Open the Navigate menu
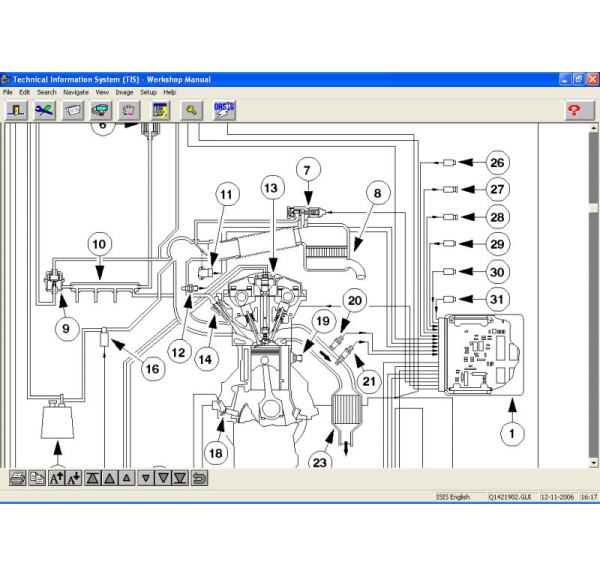The width and height of the screenshot is (600, 577). pyautogui.click(x=75, y=92)
